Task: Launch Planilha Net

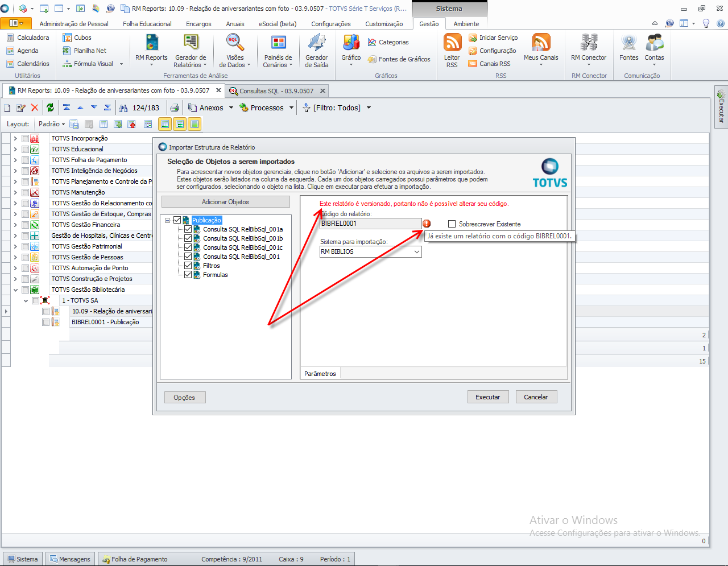Action: coord(85,51)
